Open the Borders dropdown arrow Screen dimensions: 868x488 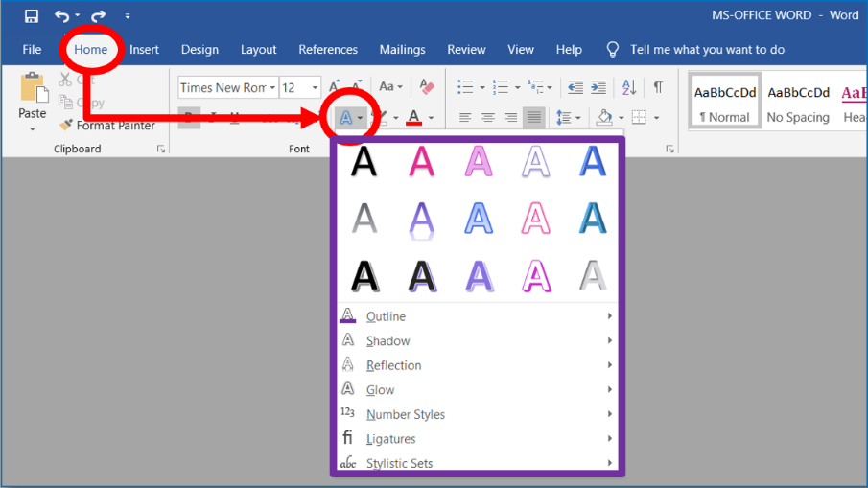tap(657, 118)
